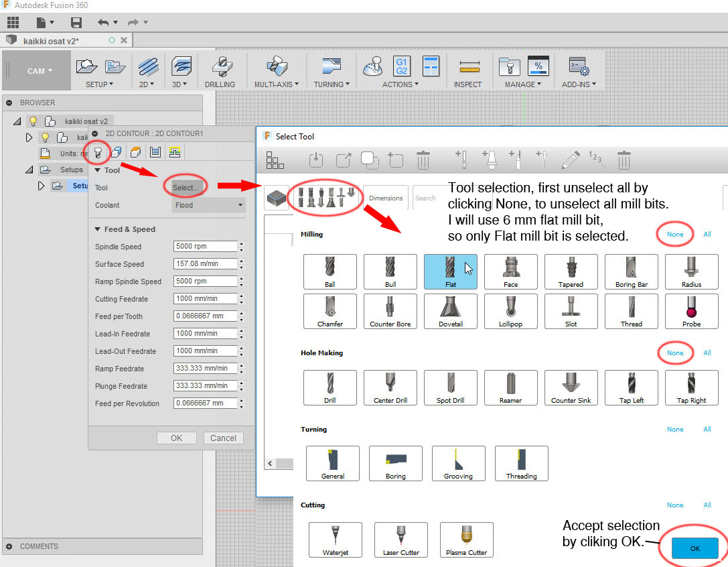Screen dimensions: 728x567
Task: Choose the Thread mill icon
Action: pos(631,312)
